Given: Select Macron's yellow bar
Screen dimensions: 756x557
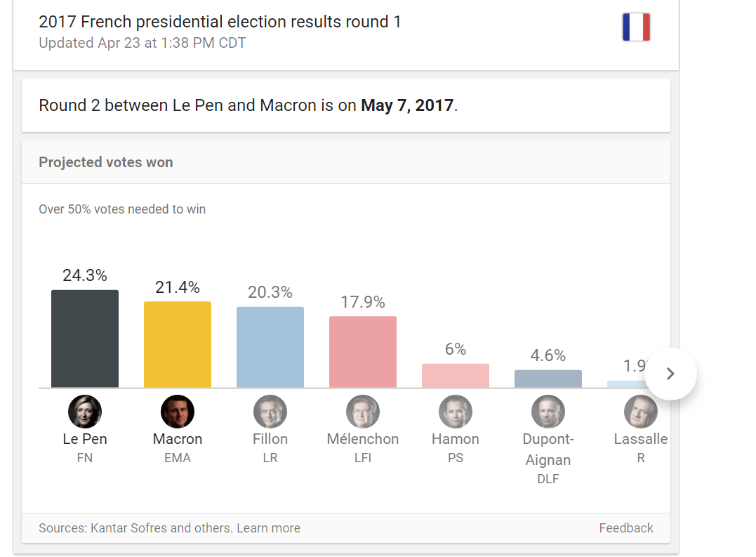Looking at the screenshot, I should pyautogui.click(x=178, y=344).
